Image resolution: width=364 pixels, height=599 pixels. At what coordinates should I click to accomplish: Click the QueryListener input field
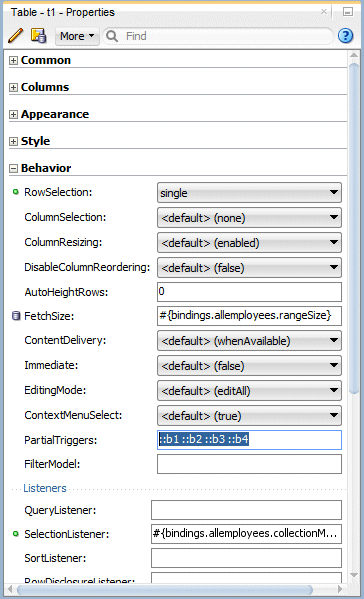246,510
